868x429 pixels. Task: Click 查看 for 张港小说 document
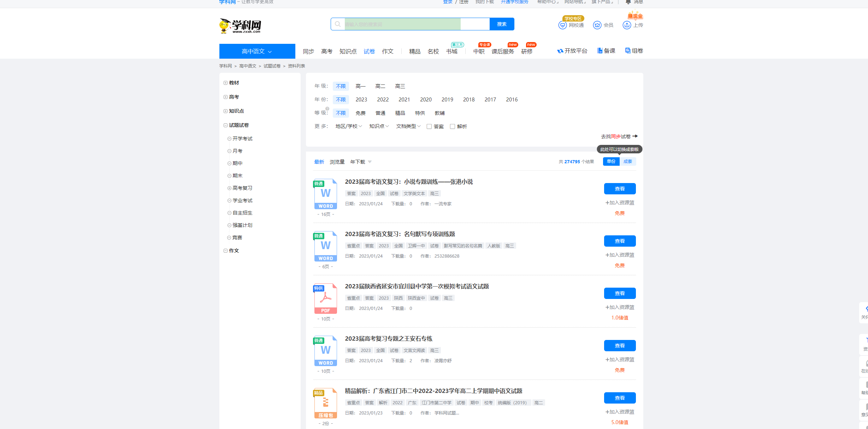pos(620,189)
